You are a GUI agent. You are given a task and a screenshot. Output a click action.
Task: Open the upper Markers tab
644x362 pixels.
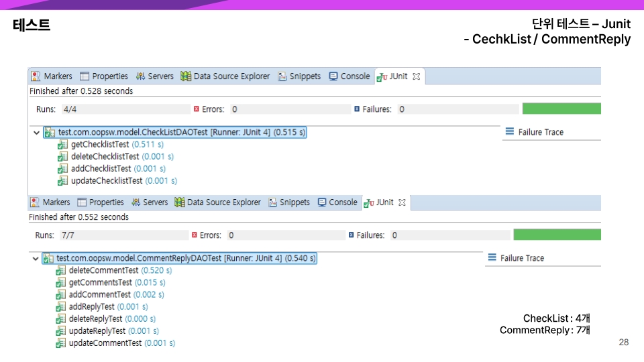pos(52,76)
